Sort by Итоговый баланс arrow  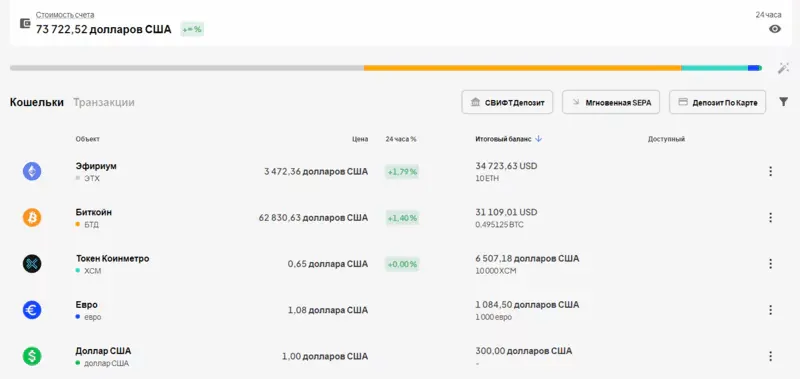point(539,139)
